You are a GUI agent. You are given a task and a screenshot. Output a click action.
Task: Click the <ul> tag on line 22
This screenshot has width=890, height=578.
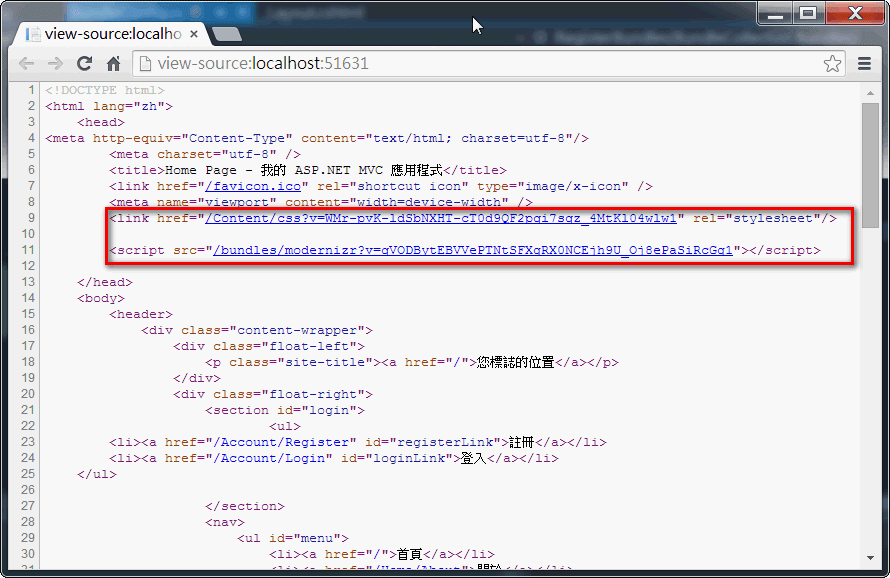(285, 426)
